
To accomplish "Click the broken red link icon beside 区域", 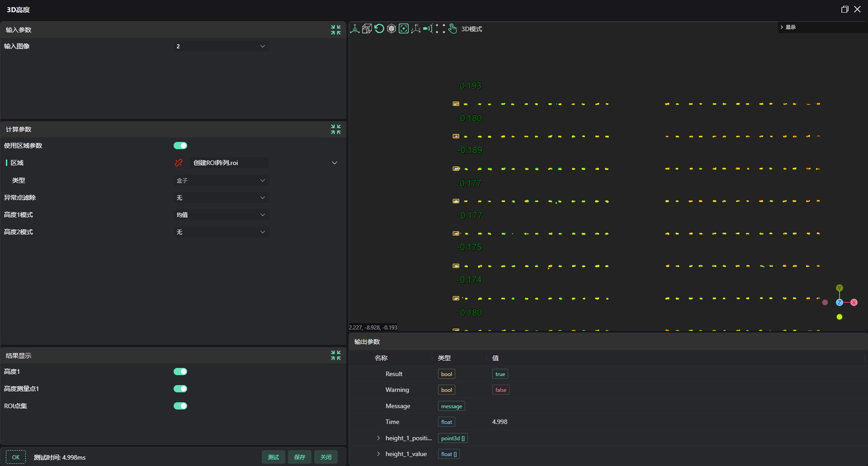I will (x=179, y=163).
